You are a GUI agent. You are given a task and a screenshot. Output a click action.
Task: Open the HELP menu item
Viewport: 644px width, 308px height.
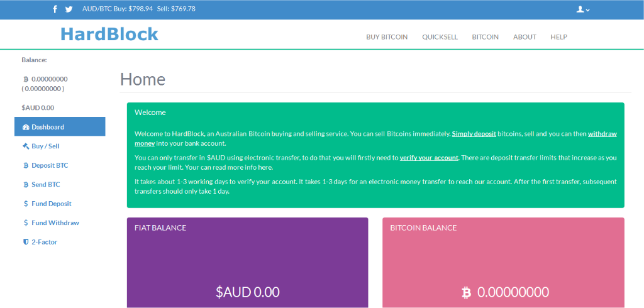pos(558,37)
